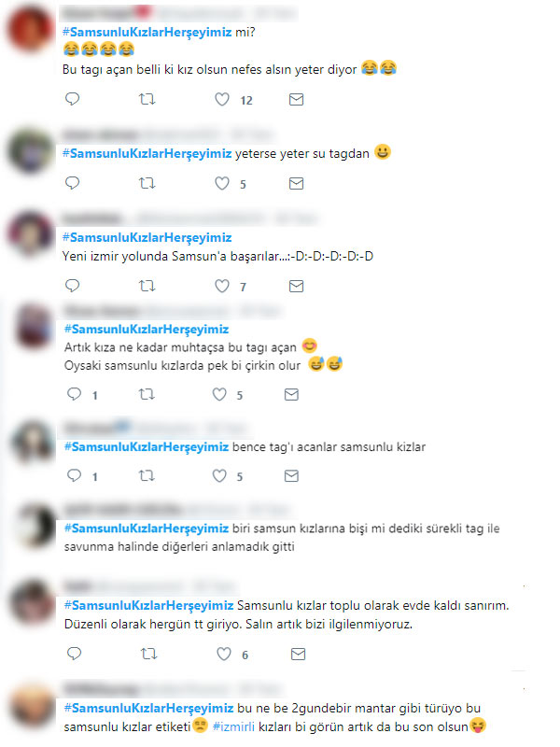View profile picture beside 'yeterse yeter' tweet

[x=31, y=151]
